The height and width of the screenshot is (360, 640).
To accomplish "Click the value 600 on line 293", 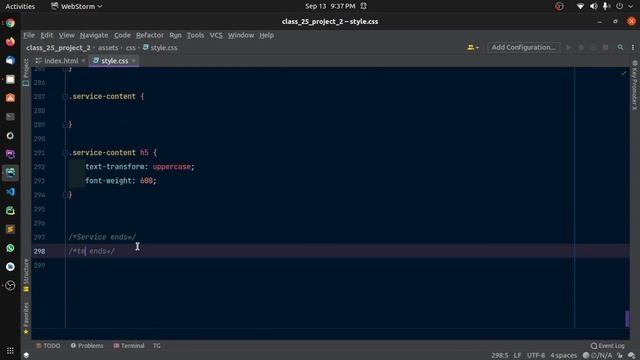I will pyautogui.click(x=146, y=181).
